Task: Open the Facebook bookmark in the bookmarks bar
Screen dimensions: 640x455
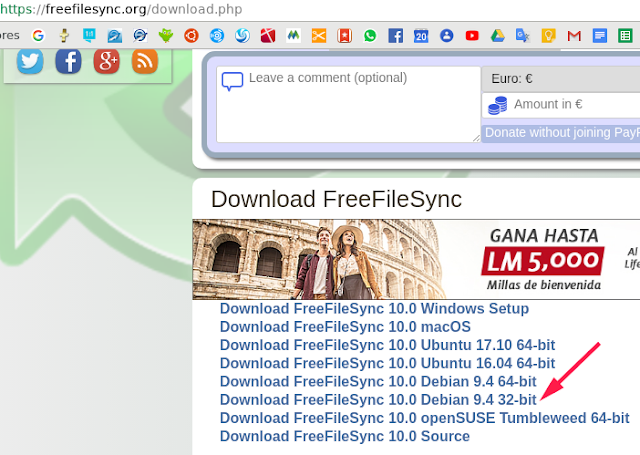Action: coord(396,36)
